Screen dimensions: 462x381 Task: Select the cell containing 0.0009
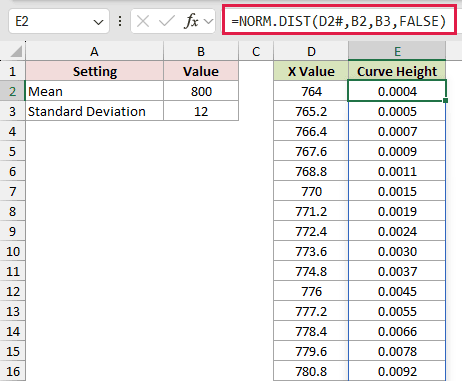(x=397, y=151)
